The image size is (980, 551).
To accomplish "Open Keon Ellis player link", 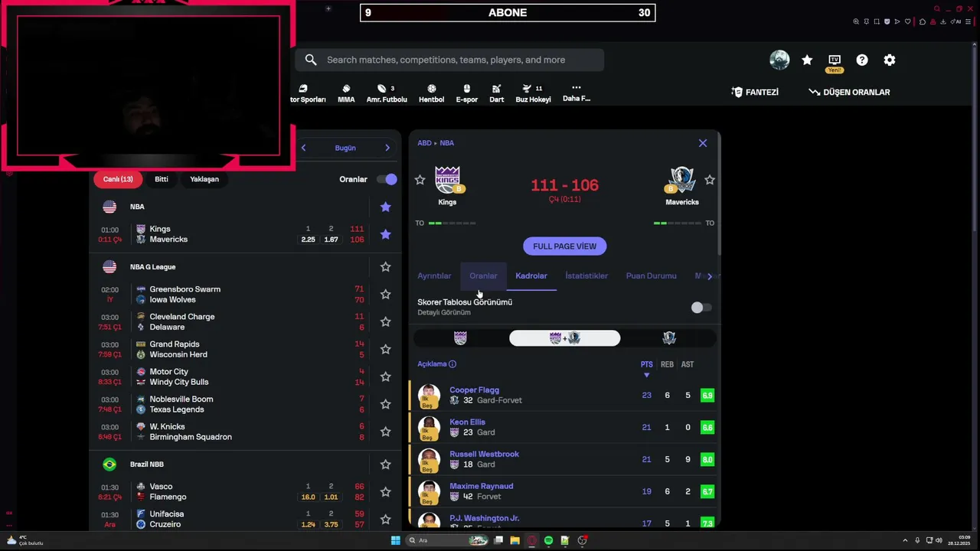I will pyautogui.click(x=467, y=422).
